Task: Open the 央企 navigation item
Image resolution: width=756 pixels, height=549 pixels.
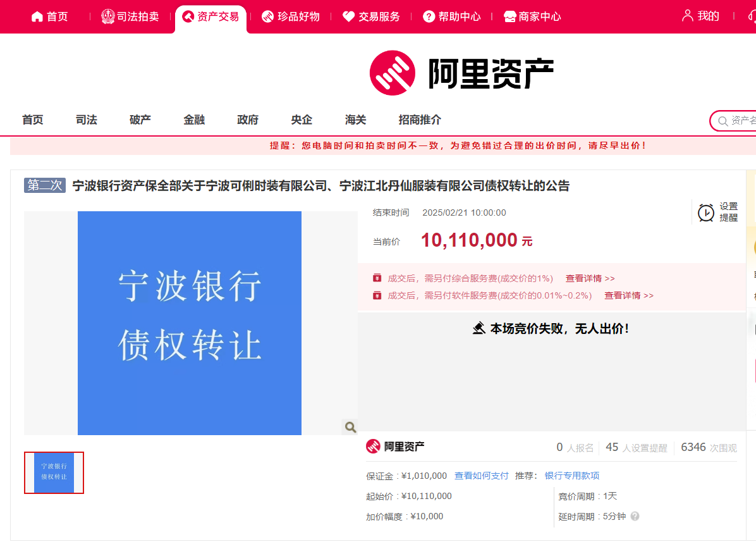Action: tap(302, 120)
